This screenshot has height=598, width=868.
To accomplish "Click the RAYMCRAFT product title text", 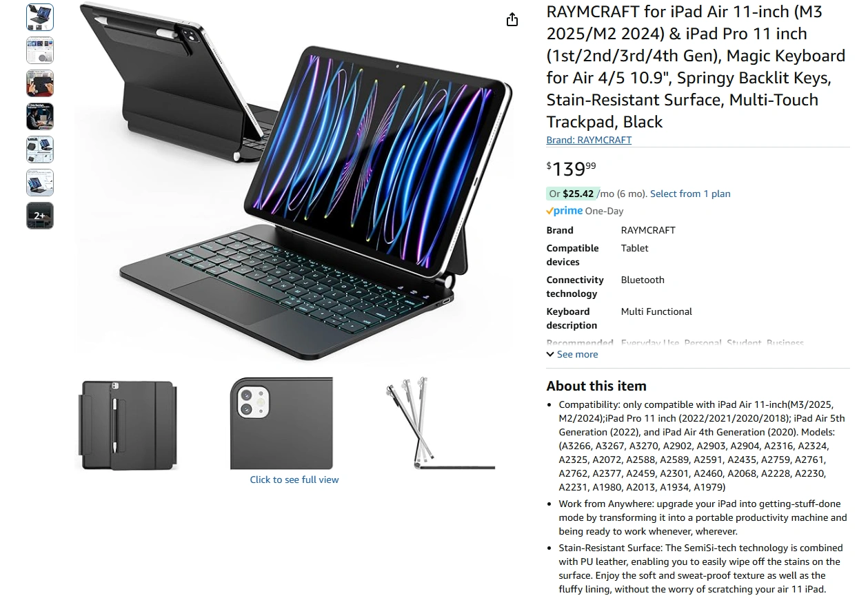I will [696, 67].
